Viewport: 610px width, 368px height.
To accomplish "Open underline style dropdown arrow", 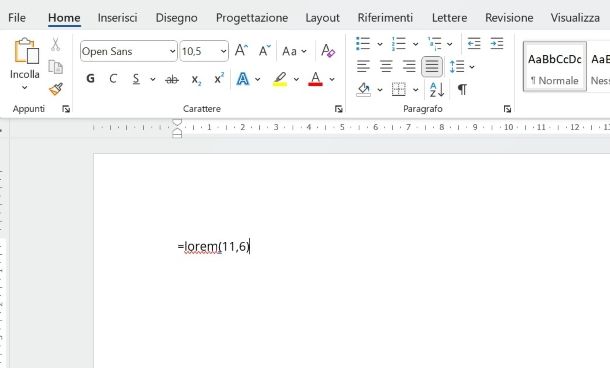I will [153, 79].
